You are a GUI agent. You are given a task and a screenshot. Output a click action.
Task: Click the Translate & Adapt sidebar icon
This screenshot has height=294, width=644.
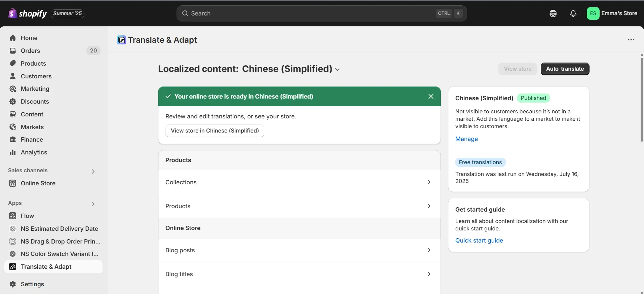click(x=13, y=267)
